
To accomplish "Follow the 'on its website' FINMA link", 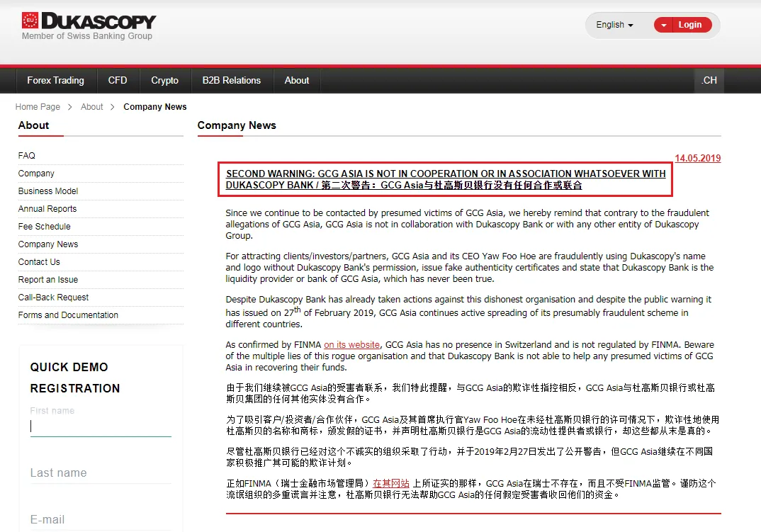I will (x=352, y=345).
